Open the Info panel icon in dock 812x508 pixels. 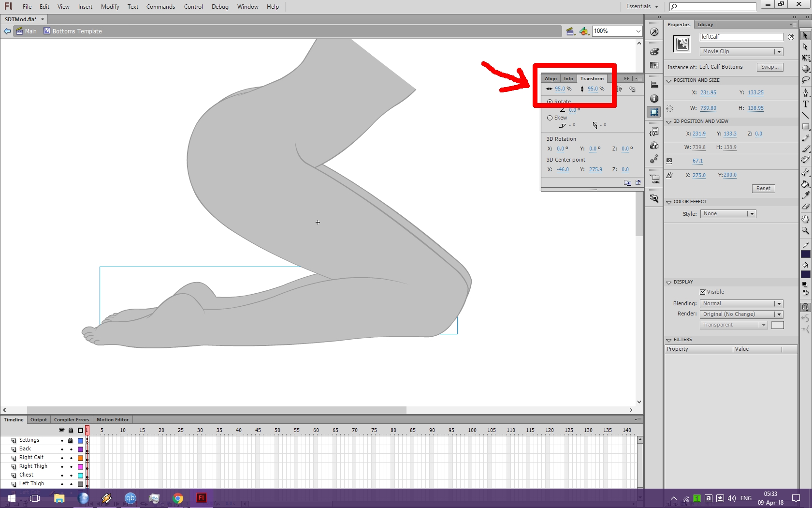pos(654,99)
